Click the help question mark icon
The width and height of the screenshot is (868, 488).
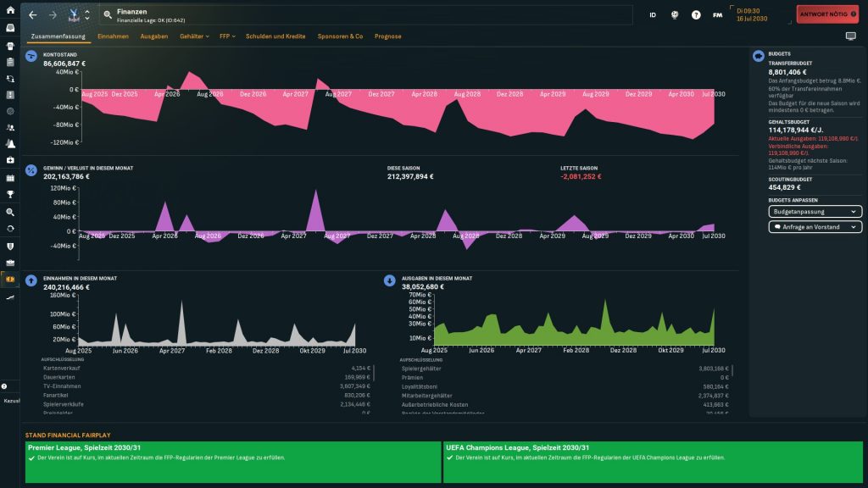point(696,15)
